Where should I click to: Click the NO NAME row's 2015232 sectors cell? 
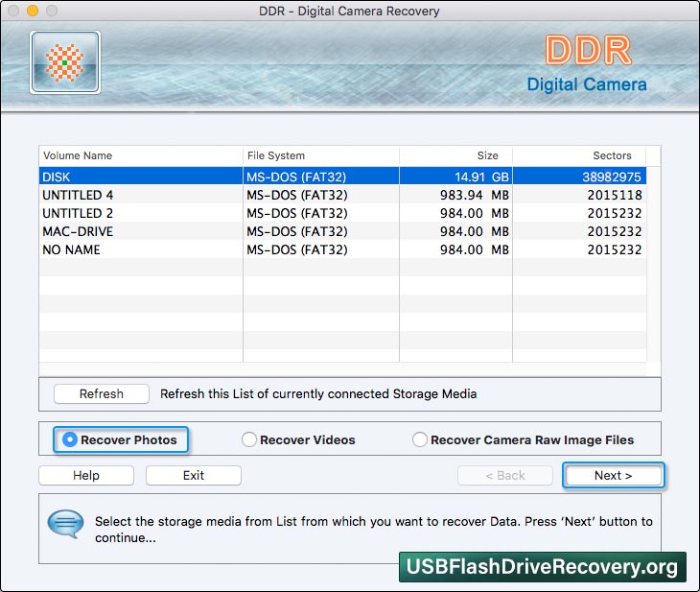pos(579,249)
